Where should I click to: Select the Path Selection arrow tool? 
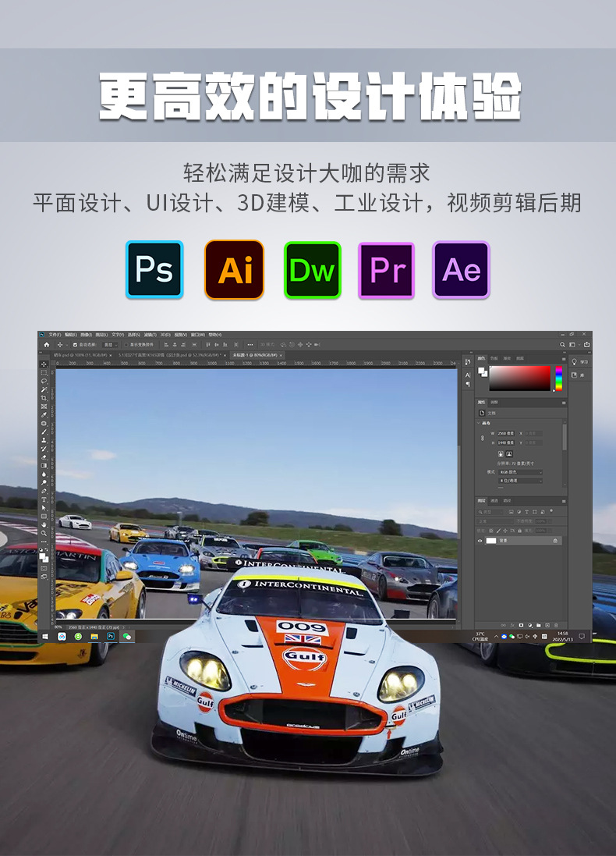(44, 508)
